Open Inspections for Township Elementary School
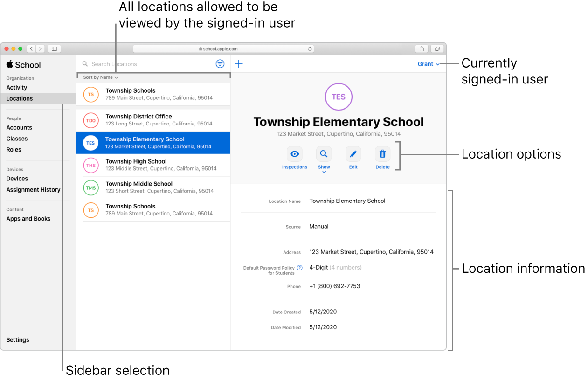 click(x=294, y=154)
